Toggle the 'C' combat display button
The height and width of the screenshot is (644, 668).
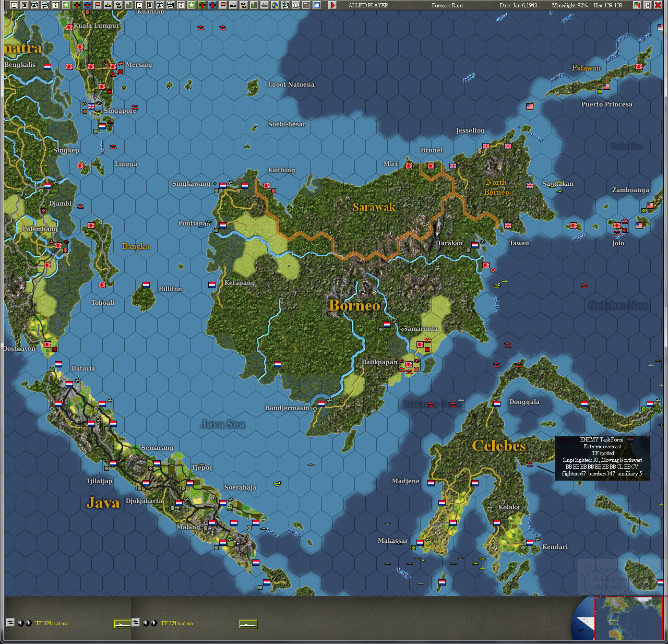point(648,5)
